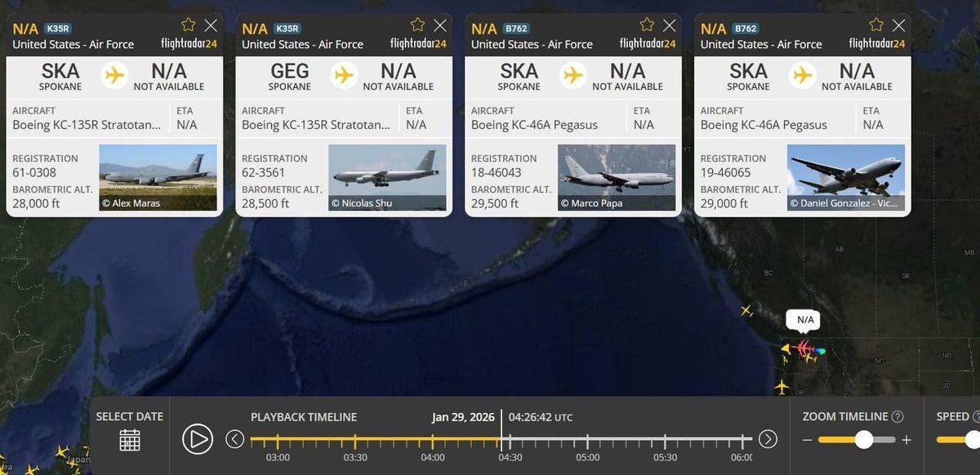The image size is (980, 475).
Task: Click the playback timeline position marker
Action: [x=501, y=429]
